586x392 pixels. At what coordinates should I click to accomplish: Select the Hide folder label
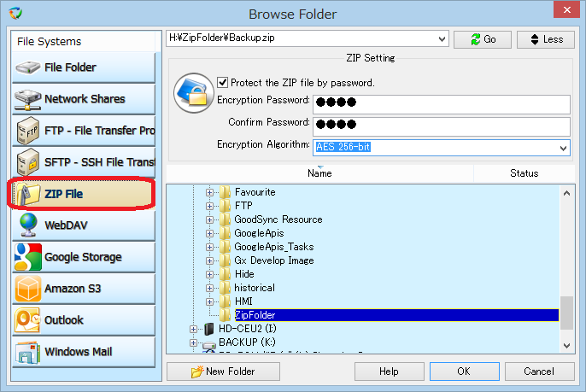pos(244,274)
